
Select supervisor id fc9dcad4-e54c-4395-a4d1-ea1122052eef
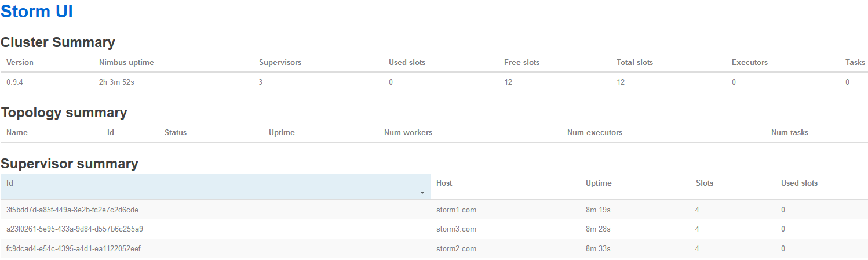tap(74, 248)
